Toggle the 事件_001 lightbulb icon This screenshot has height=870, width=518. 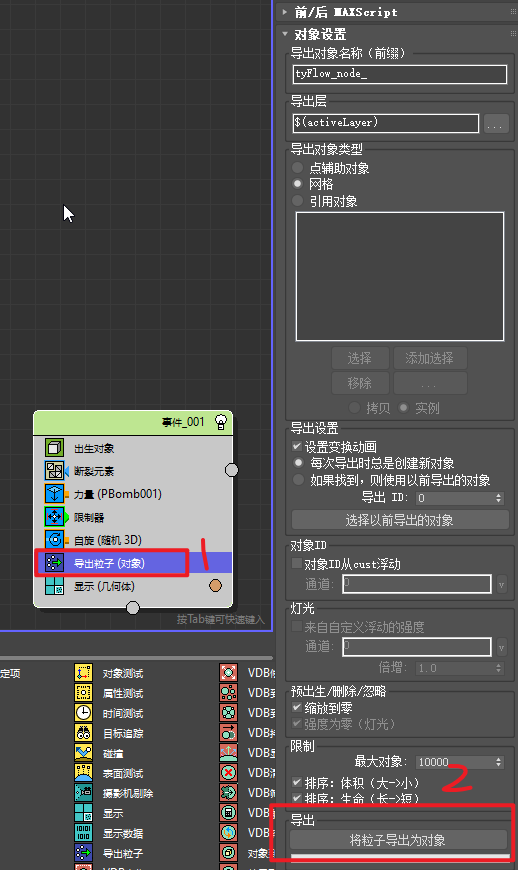221,422
